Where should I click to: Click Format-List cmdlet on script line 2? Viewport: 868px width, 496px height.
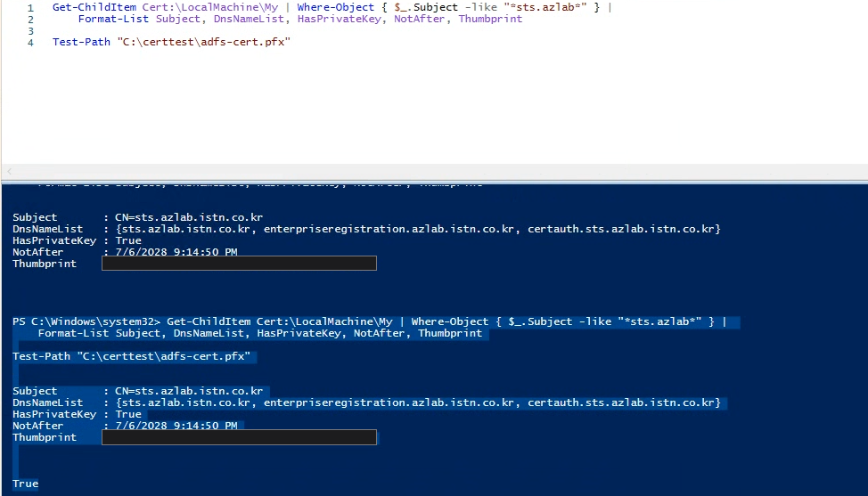(x=113, y=20)
